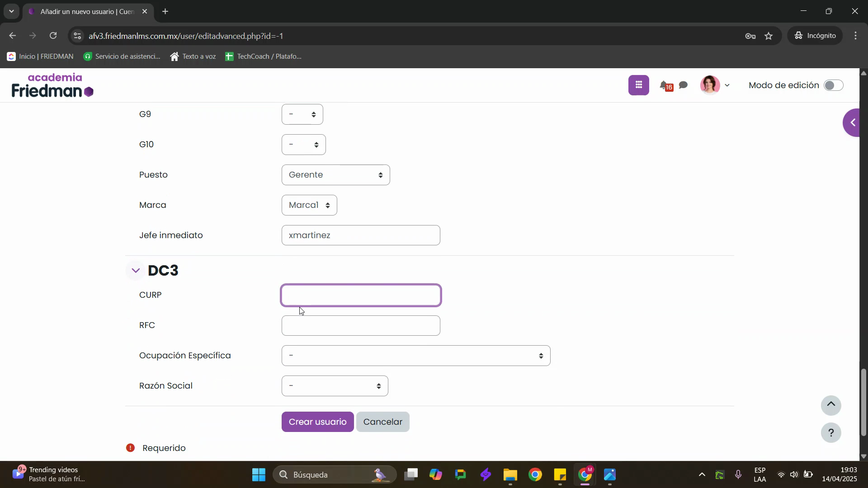
Task: Click the page vertical scrollbar thumb
Action: click(x=863, y=402)
